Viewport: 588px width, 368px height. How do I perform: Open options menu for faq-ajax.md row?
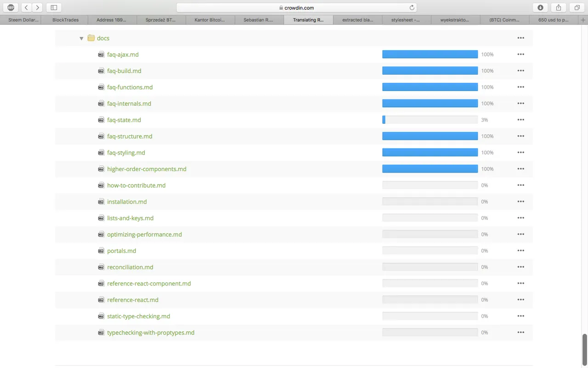[x=520, y=54]
